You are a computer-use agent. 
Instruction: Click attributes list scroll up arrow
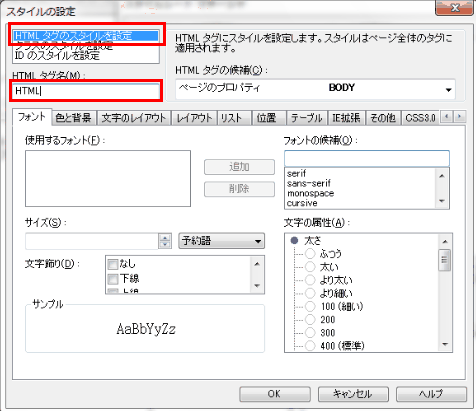click(x=445, y=241)
